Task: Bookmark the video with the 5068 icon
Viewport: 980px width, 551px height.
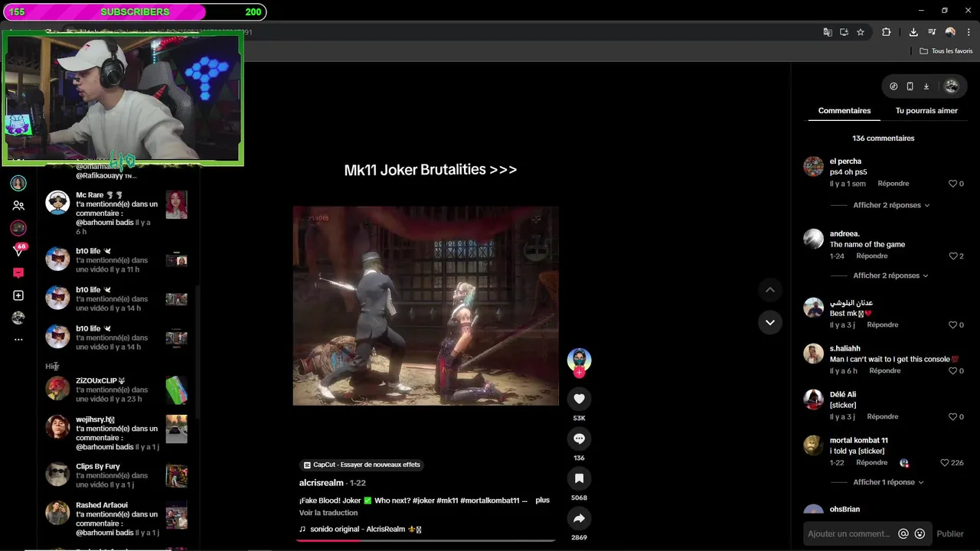Action: click(579, 478)
